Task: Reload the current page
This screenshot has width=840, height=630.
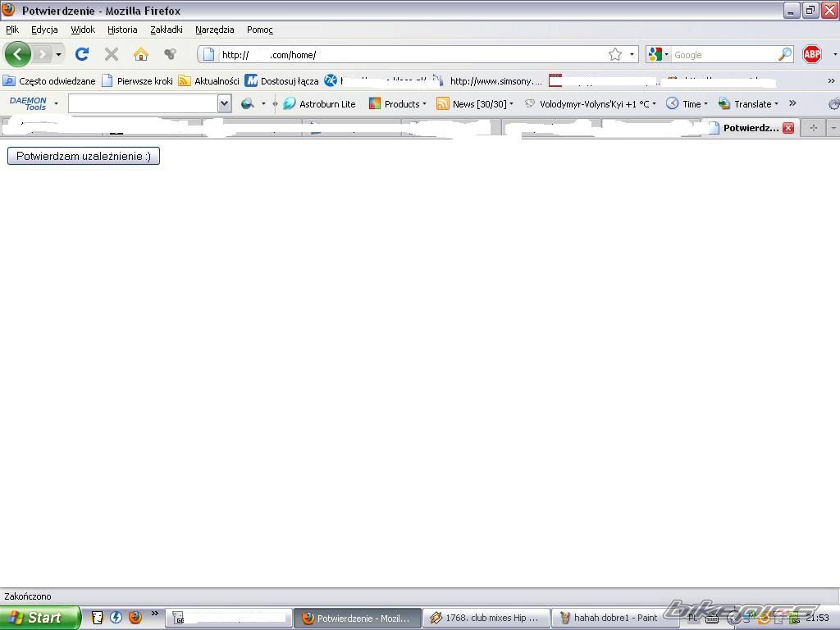Action: click(82, 54)
